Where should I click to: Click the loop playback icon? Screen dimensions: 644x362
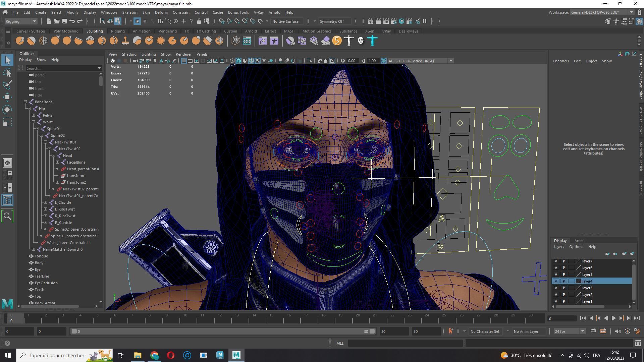[x=593, y=331]
